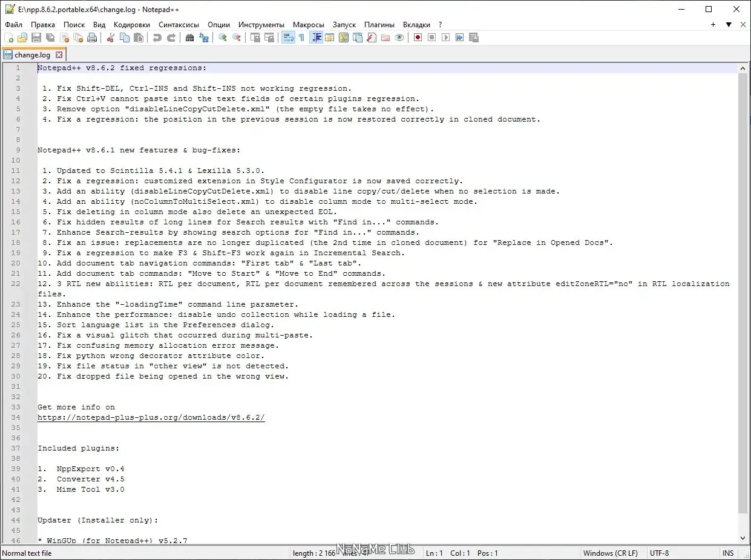
Task: Open the Вкладки menu
Action: pos(416,25)
